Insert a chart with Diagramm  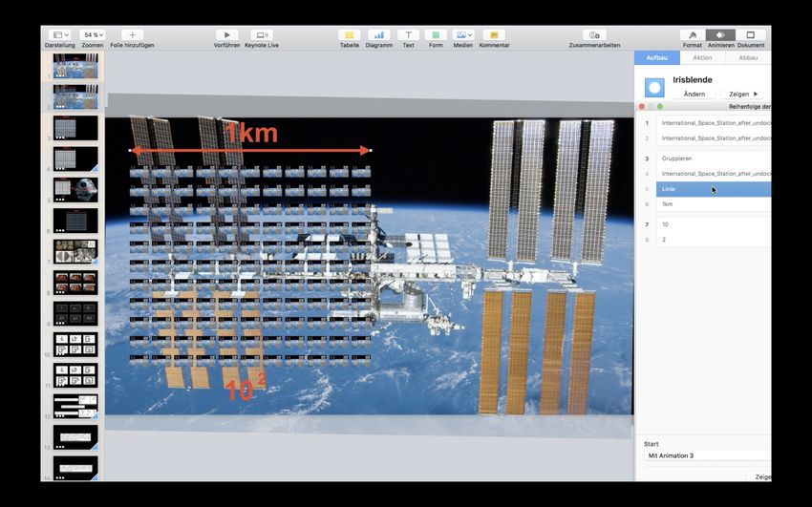[x=379, y=34]
